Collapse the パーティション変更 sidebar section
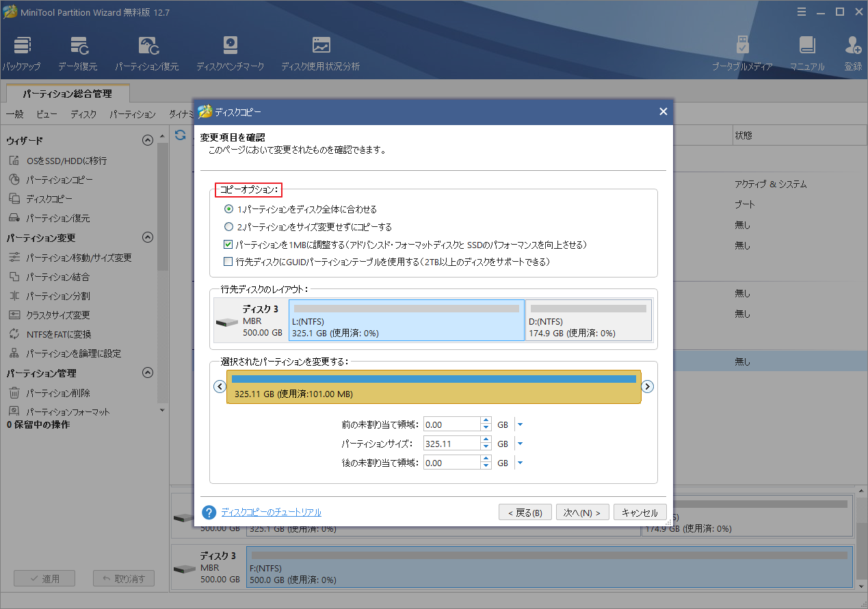Screen dimensions: 868x609 point(147,238)
